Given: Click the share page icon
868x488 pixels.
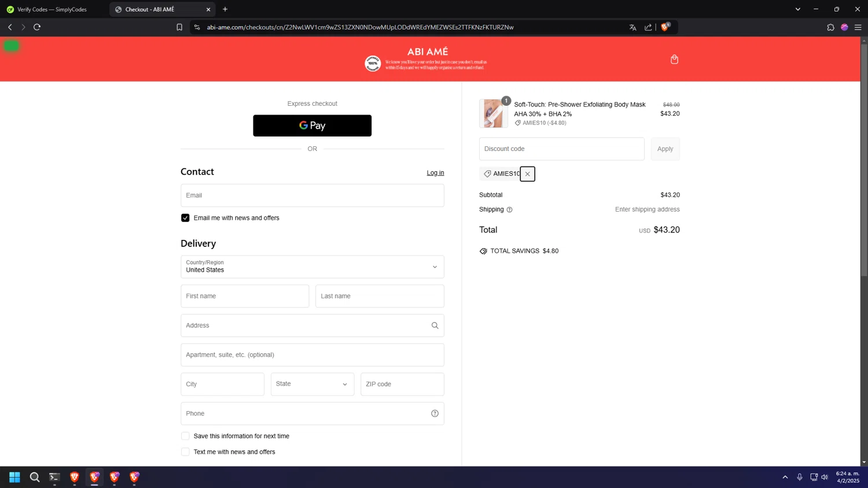Looking at the screenshot, I should click(x=648, y=27).
